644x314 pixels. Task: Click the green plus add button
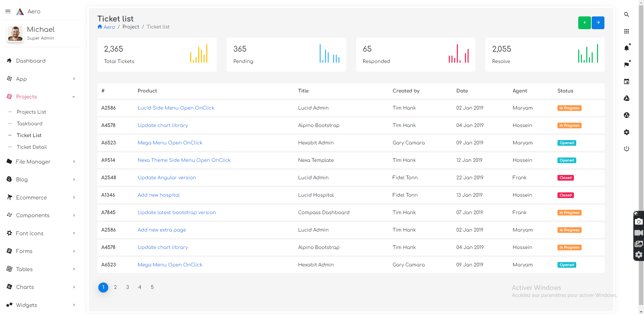pos(584,23)
